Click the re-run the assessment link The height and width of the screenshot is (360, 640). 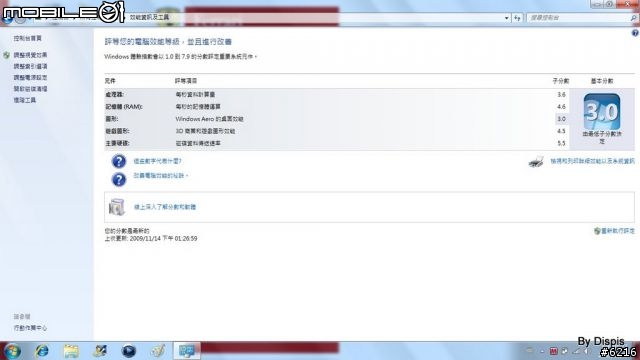pyautogui.click(x=618, y=231)
